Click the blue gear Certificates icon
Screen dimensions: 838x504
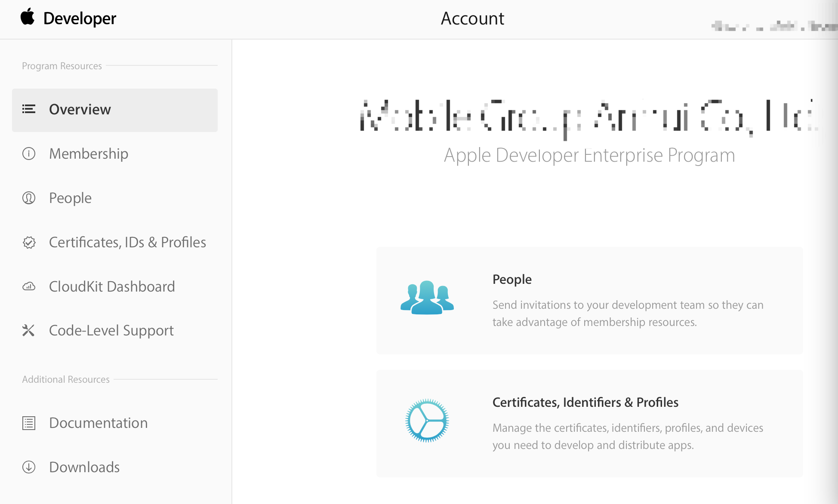427,421
